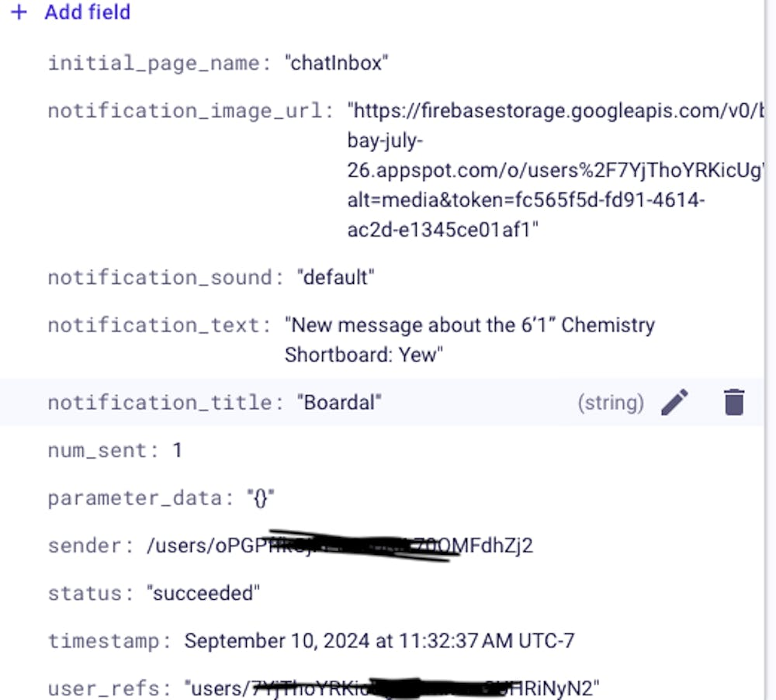This screenshot has height=700, width=776.
Task: Open the sender user reference path
Action: (339, 546)
